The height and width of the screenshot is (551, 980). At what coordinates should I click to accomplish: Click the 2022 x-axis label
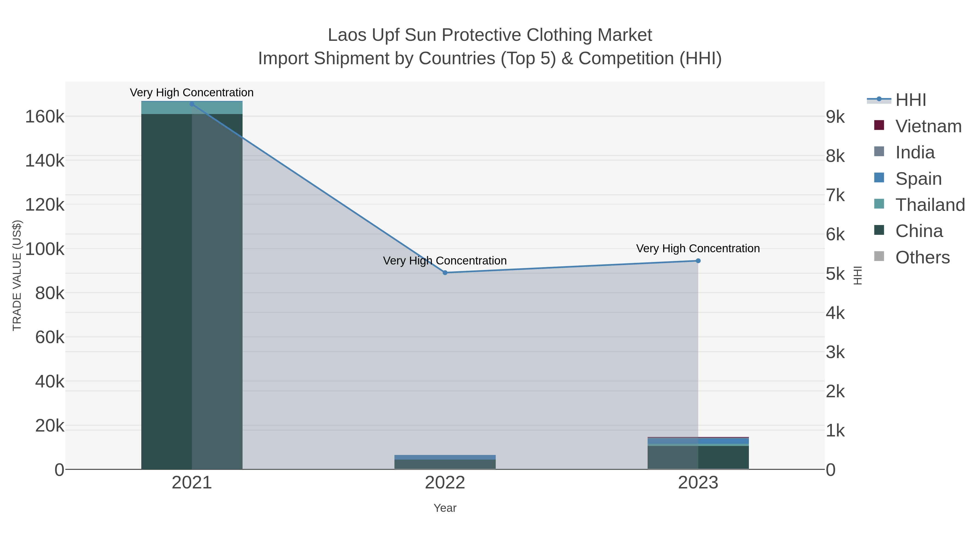coord(445,483)
